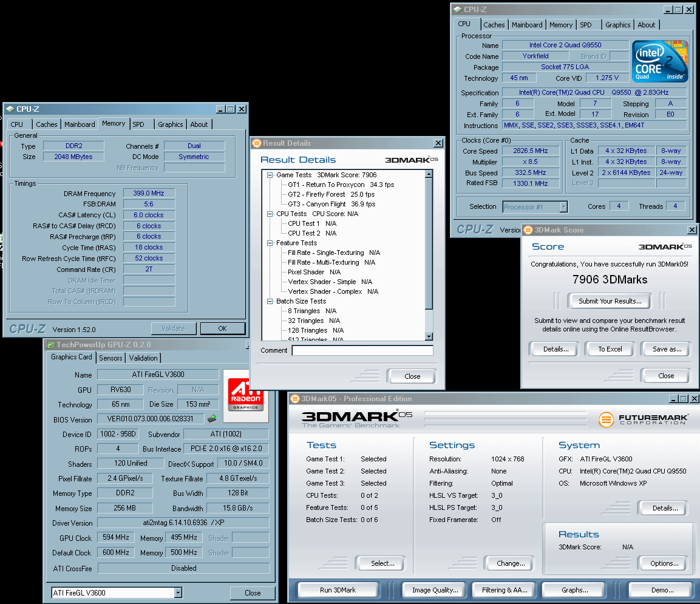Screen dimensions: 700x604
Task: Click Details button in 3DMark Score window
Action: (556, 349)
